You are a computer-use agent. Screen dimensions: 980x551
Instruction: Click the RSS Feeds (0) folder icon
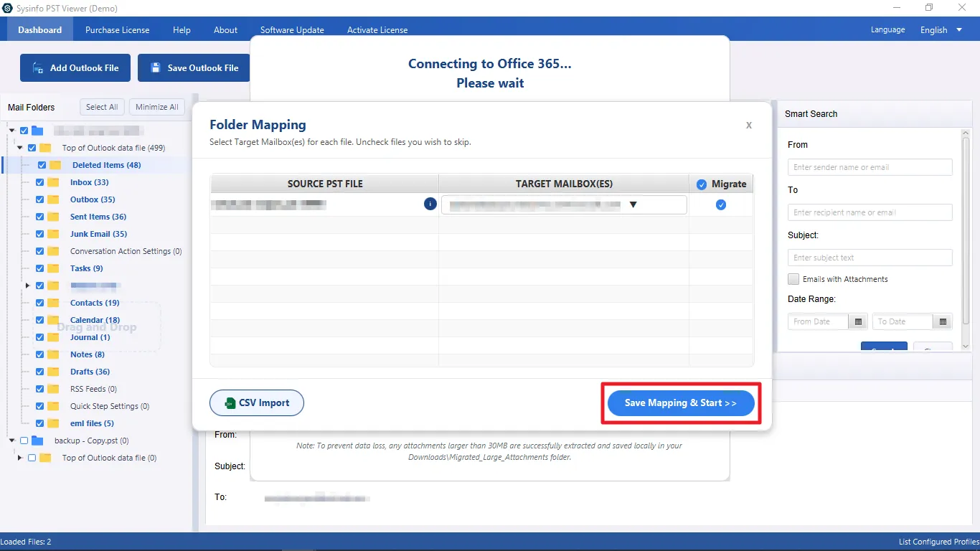[x=53, y=389]
